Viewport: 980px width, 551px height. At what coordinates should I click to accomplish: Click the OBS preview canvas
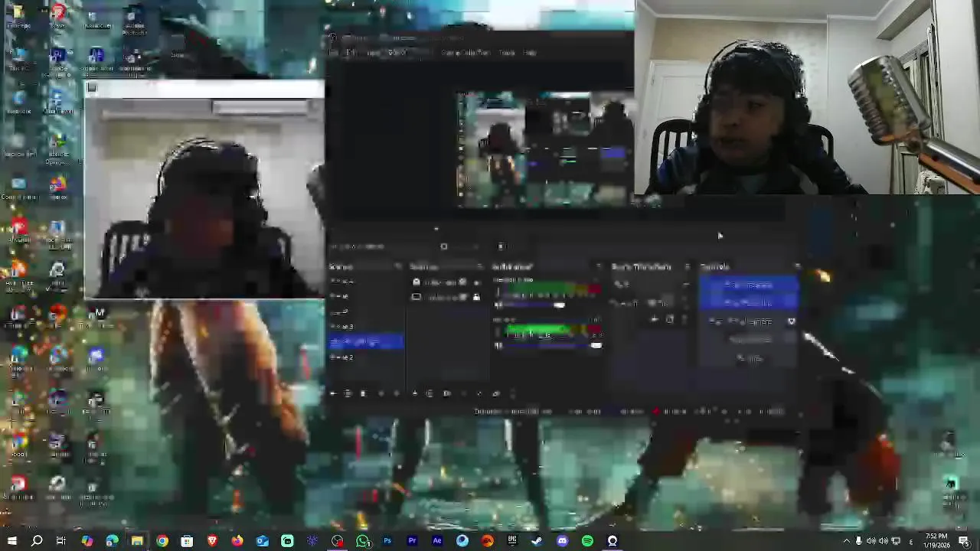[544, 150]
